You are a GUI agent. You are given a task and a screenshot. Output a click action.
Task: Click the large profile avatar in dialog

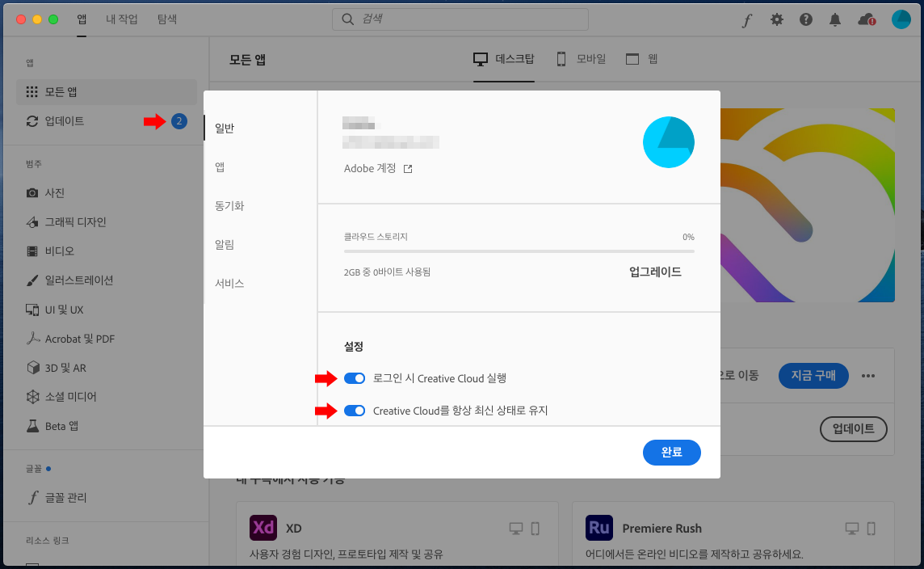(668, 142)
